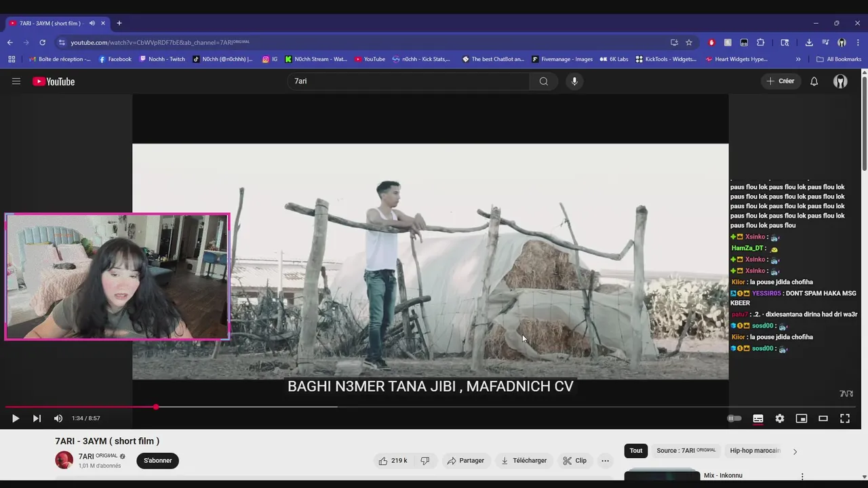
Task: Open browser downloads icon
Action: click(x=809, y=42)
